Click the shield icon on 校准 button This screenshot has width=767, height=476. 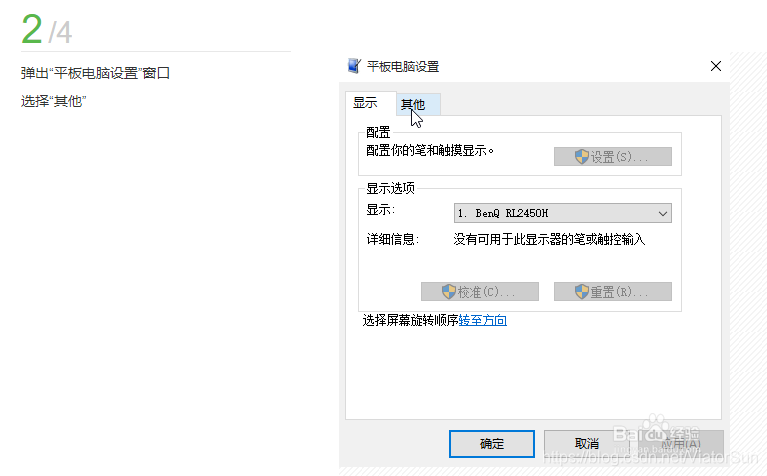click(449, 292)
